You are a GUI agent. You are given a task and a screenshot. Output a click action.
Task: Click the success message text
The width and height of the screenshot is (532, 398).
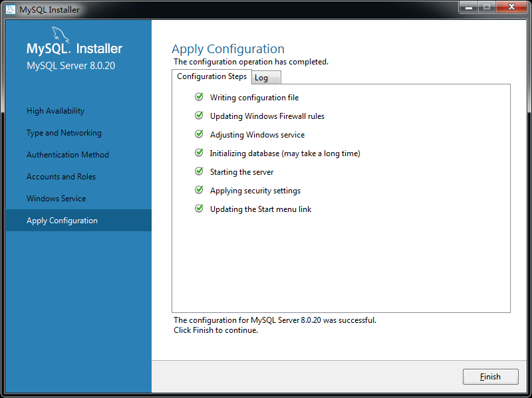click(x=274, y=320)
